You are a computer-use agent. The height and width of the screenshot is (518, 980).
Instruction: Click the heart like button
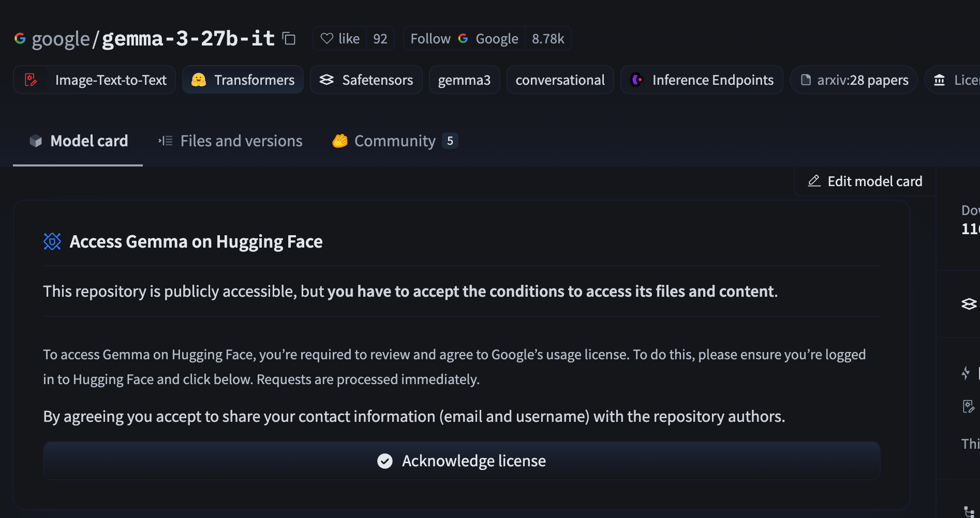[x=340, y=39]
